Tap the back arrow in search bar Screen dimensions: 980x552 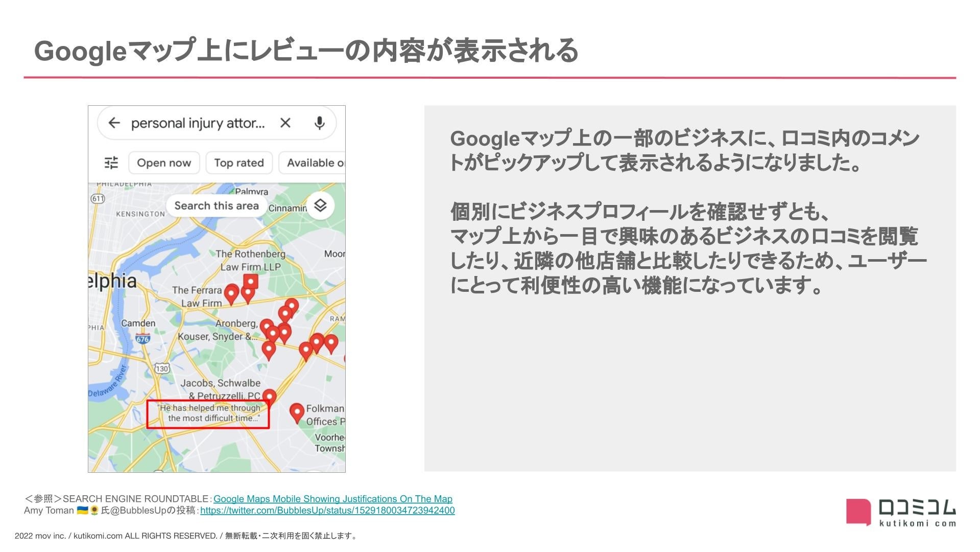(114, 123)
